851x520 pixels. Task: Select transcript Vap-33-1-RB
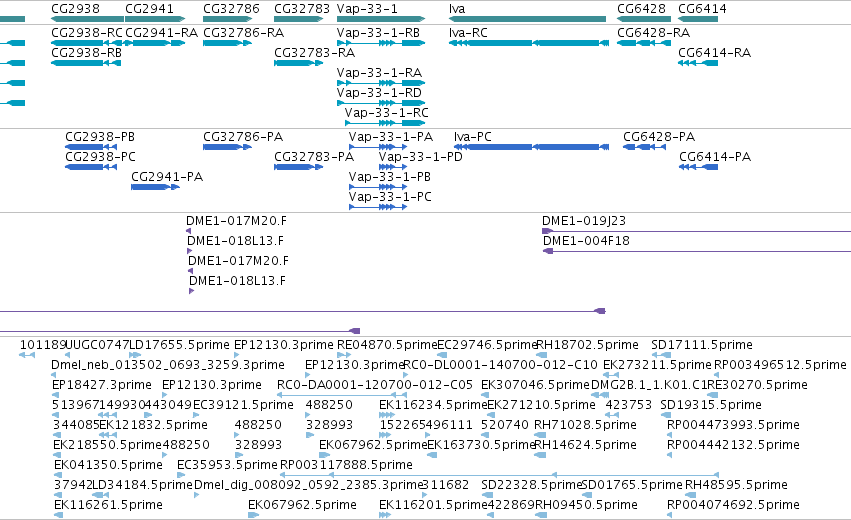click(x=380, y=43)
